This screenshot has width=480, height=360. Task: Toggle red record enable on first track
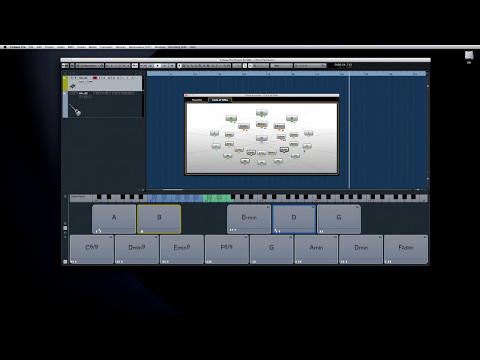(x=95, y=78)
